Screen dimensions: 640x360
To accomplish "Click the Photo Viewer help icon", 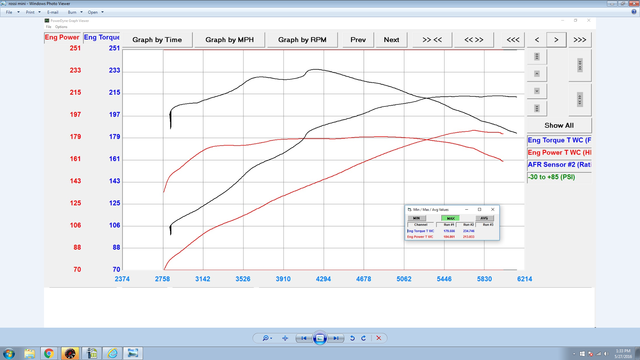I will [x=634, y=12].
